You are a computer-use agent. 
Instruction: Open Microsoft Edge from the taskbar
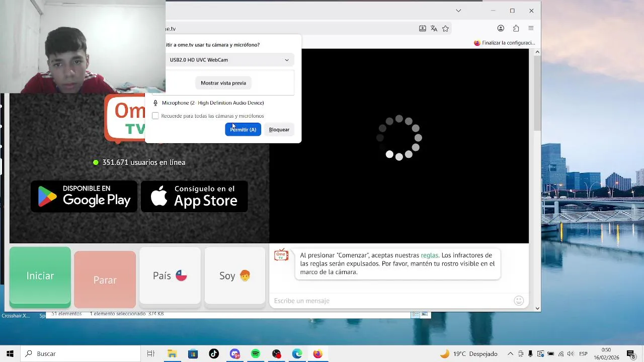[x=297, y=354]
